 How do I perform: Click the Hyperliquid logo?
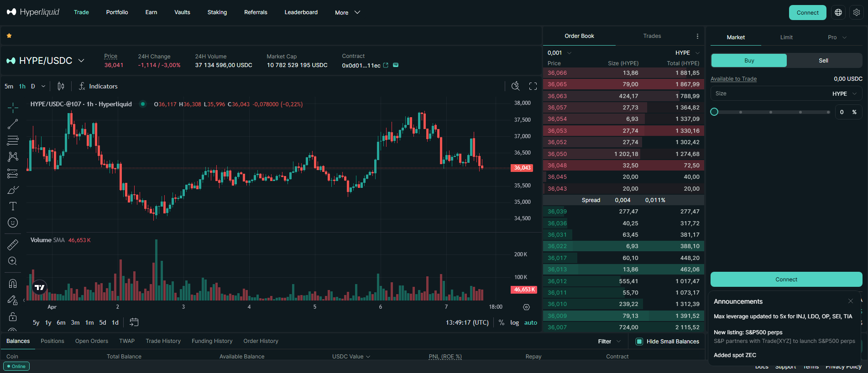33,12
